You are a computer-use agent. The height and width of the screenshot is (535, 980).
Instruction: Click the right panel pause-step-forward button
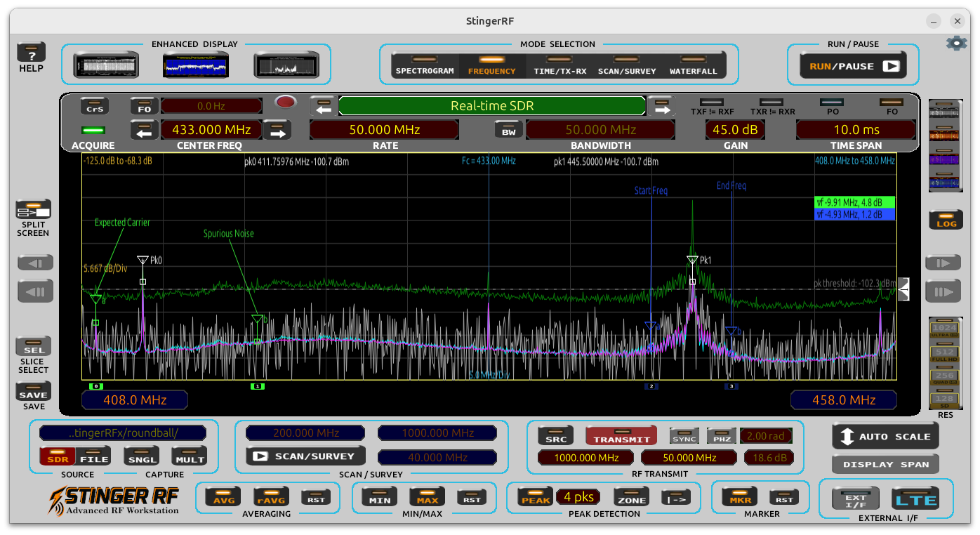(943, 291)
